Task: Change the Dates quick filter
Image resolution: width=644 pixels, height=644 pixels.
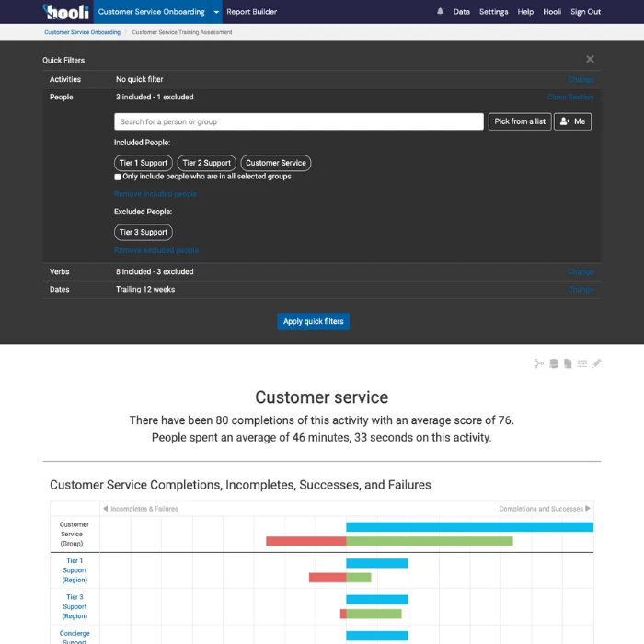Action: 581,290
